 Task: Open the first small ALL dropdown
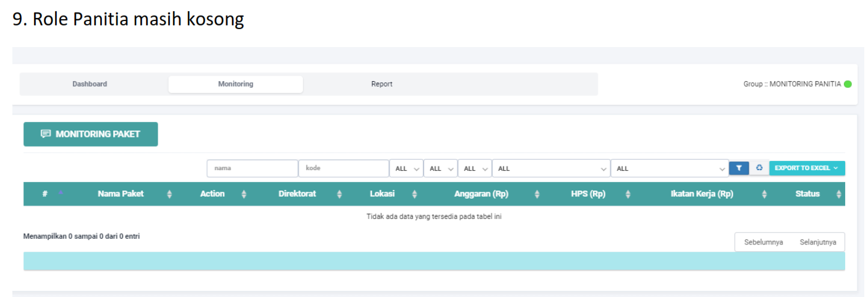tap(406, 168)
